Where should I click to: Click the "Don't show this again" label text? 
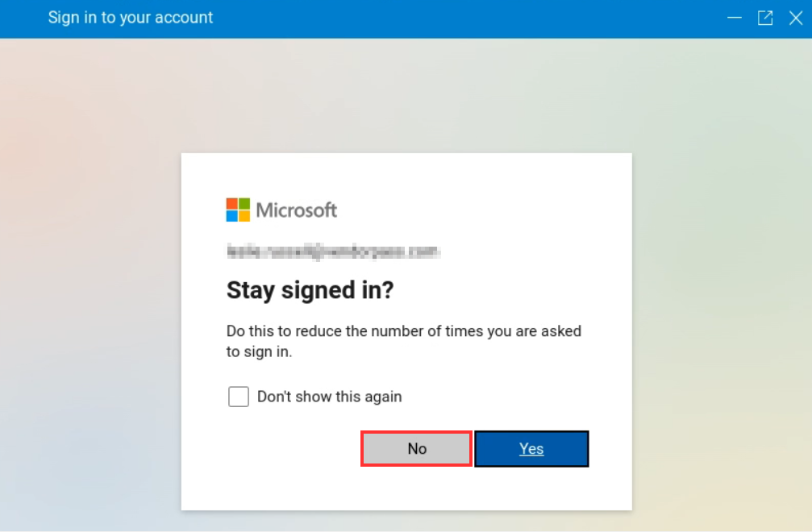[329, 397]
